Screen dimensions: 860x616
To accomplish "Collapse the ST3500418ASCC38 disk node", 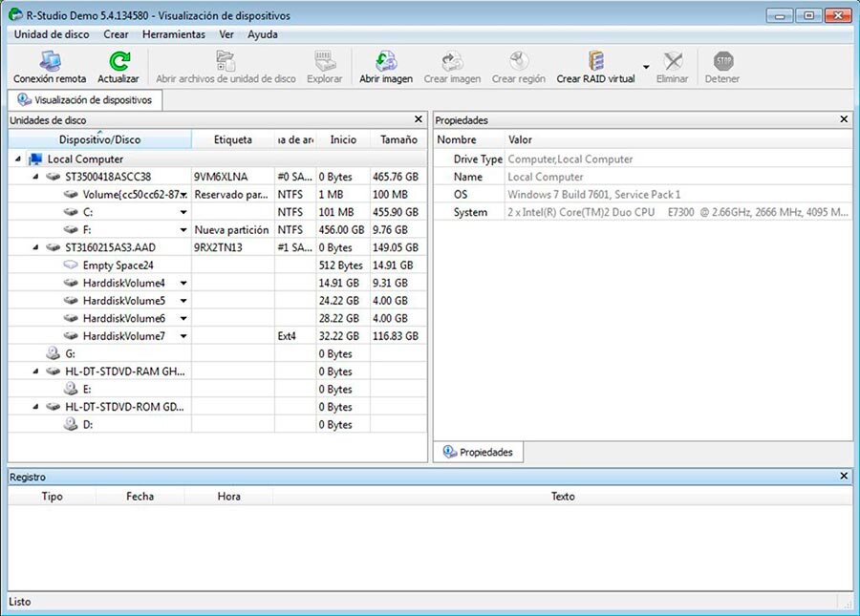I will pyautogui.click(x=35, y=177).
